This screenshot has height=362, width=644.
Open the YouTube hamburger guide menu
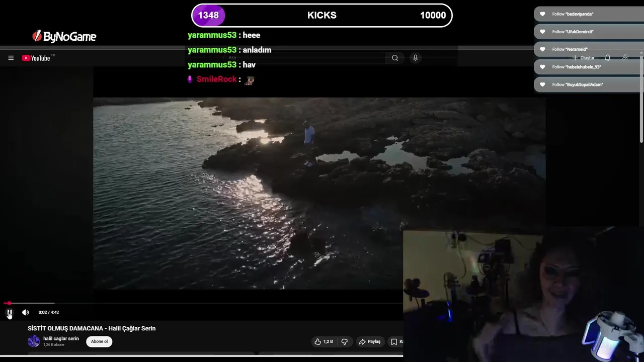[x=11, y=58]
